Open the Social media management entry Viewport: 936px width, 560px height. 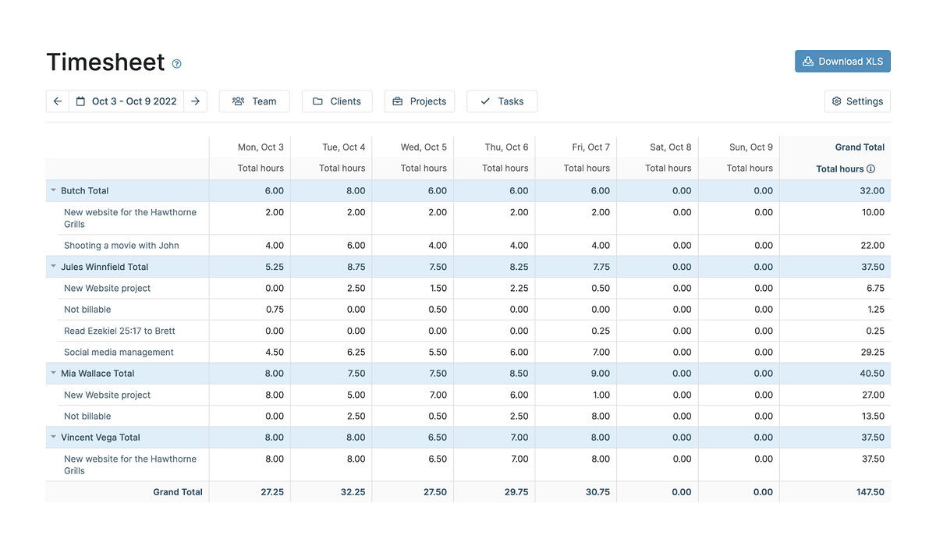click(119, 352)
